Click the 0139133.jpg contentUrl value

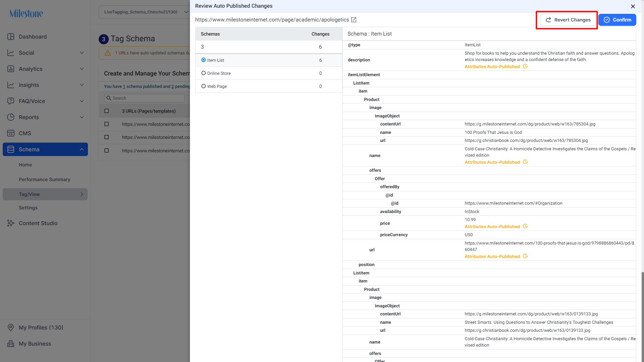(x=531, y=314)
